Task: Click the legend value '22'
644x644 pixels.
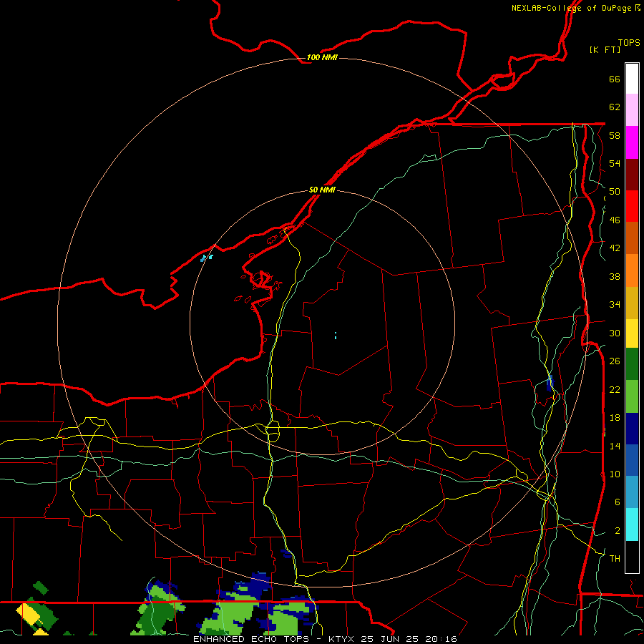Action: pyautogui.click(x=615, y=389)
